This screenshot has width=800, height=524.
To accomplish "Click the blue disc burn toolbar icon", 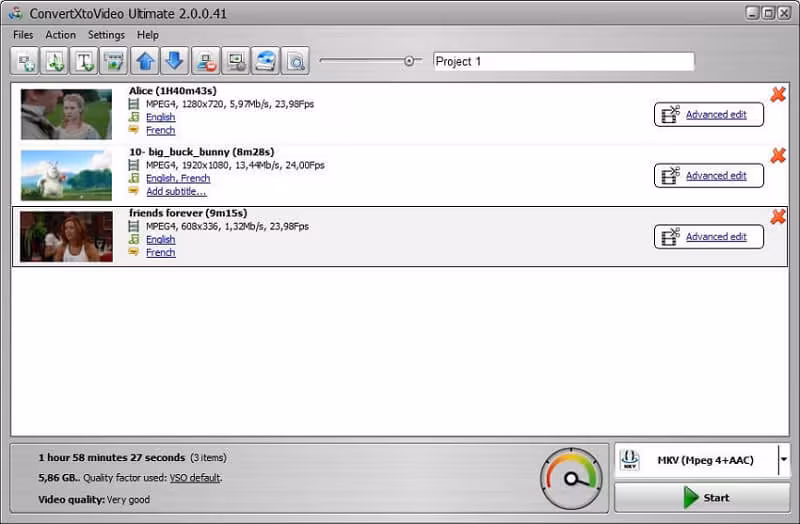I will 265,61.
